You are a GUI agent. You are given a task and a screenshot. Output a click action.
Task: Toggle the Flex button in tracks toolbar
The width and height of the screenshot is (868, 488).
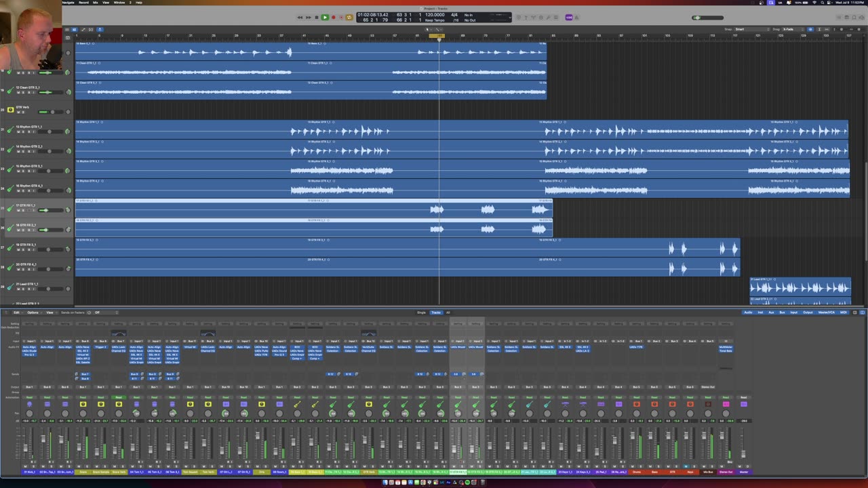coord(90,29)
